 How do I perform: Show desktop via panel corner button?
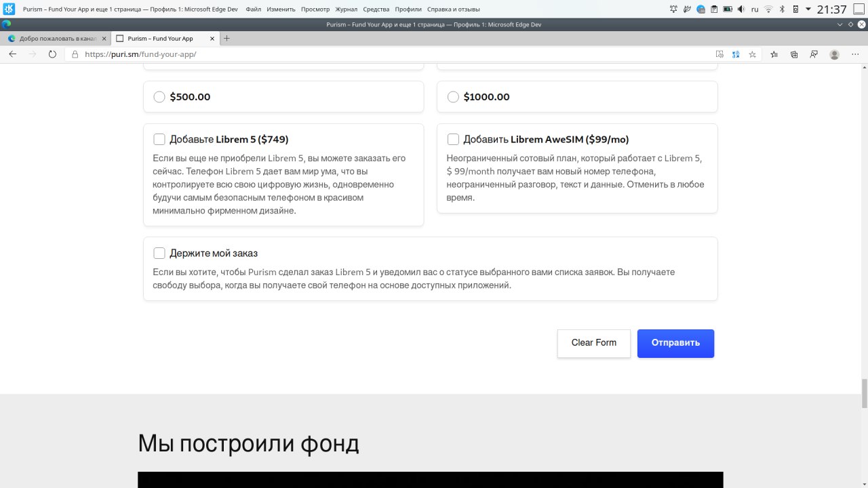(859, 9)
